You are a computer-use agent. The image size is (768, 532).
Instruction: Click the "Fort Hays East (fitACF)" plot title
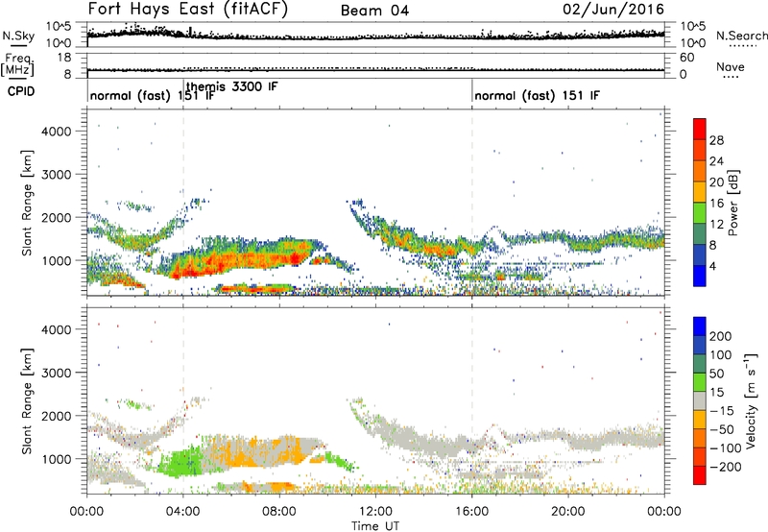coord(187,10)
